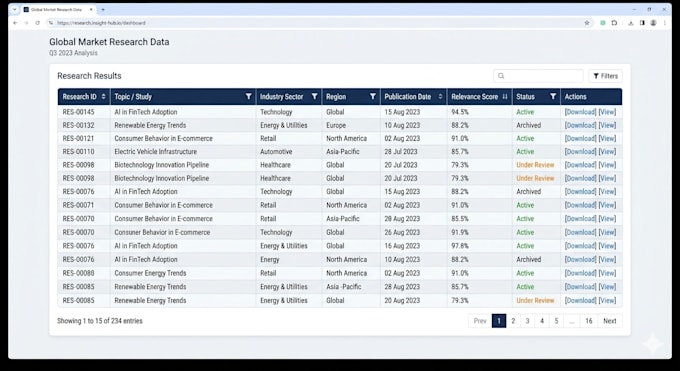Click the Region column filter icon
The height and width of the screenshot is (371, 680).
coord(373,96)
